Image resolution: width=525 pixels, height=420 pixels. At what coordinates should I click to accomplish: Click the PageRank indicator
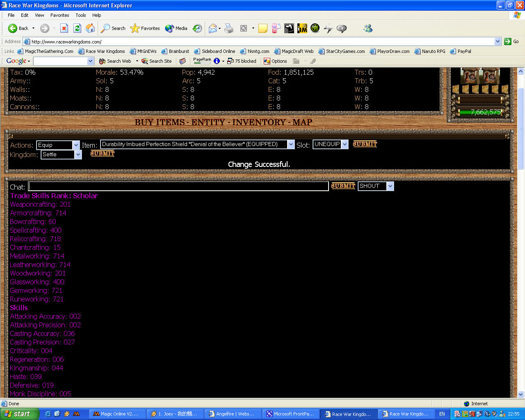coord(202,61)
